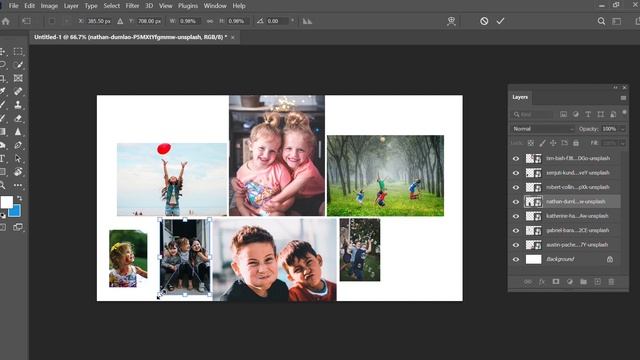This screenshot has height=360, width=640.
Task: Select the Rectangular Marquee tool
Action: (18, 51)
